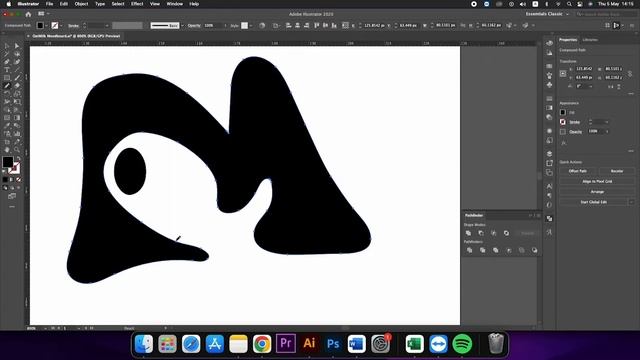The image size is (640, 360).
Task: Select the Type tool
Action: coord(7,70)
